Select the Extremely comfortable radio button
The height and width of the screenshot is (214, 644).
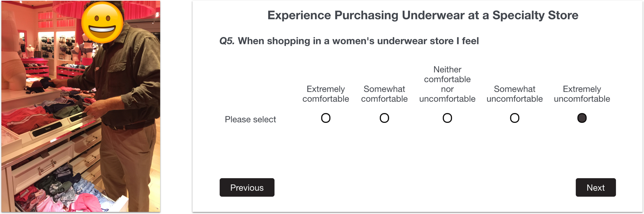(x=326, y=118)
